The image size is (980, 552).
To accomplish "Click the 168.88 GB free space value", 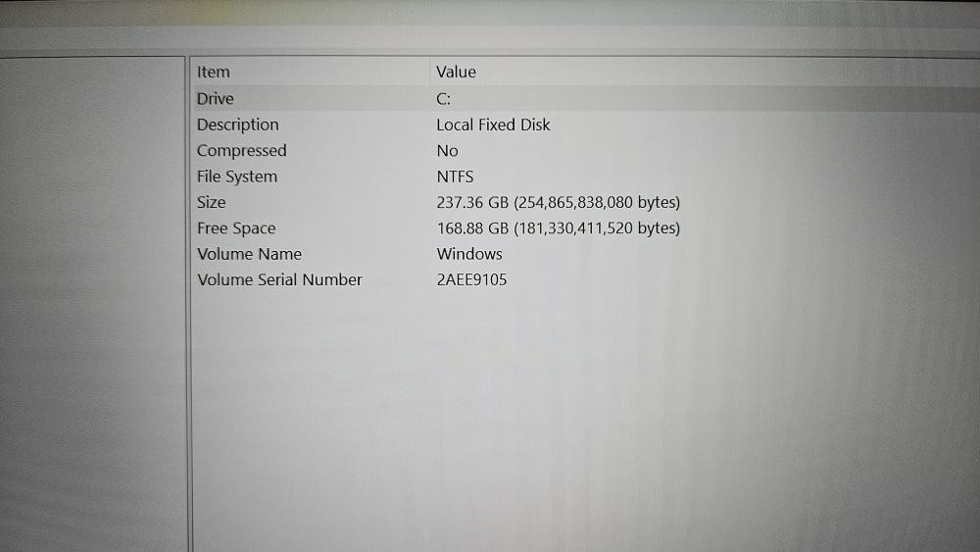I will click(x=559, y=228).
